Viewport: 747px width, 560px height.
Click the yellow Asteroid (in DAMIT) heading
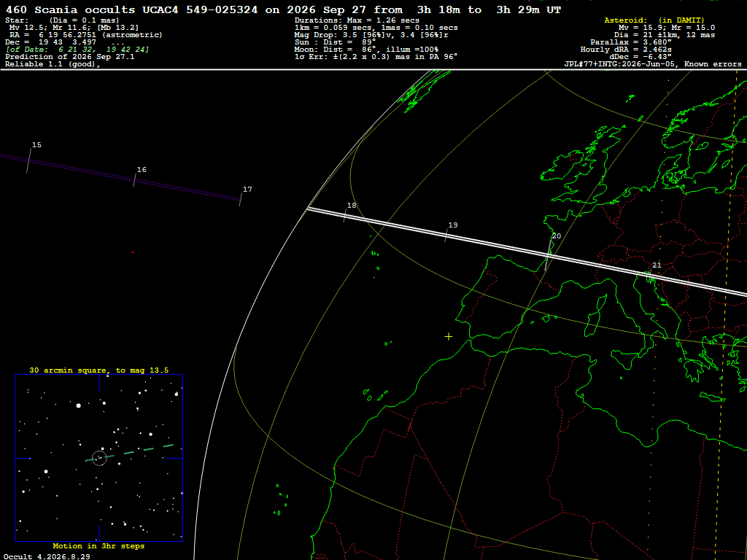pyautogui.click(x=654, y=20)
